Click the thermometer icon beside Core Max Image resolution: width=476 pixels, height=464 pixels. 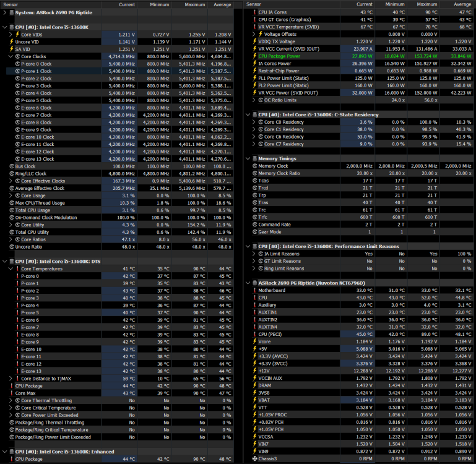coord(12,393)
